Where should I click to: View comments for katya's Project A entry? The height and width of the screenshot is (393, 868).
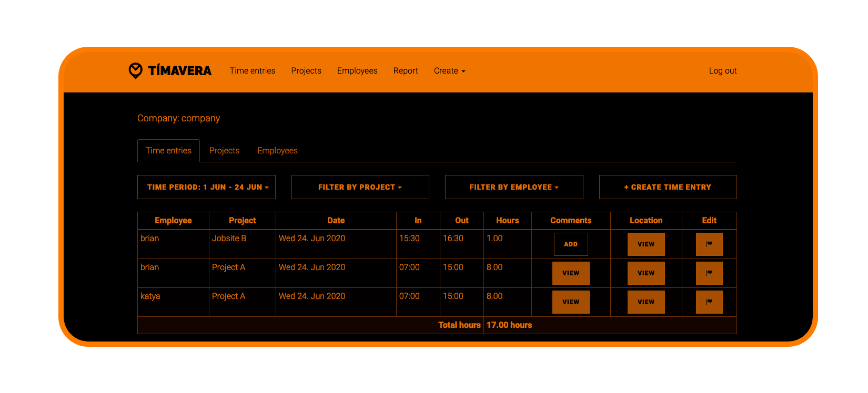click(x=571, y=302)
